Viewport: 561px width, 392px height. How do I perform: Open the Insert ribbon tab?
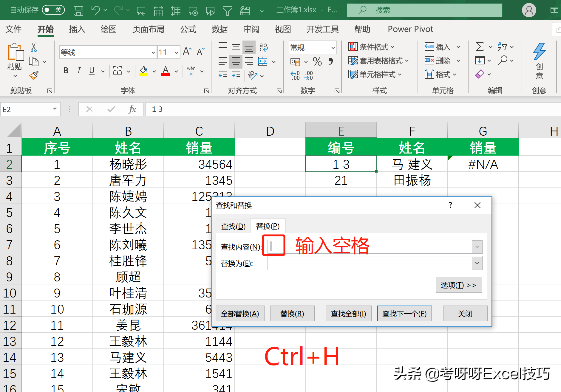click(77, 29)
